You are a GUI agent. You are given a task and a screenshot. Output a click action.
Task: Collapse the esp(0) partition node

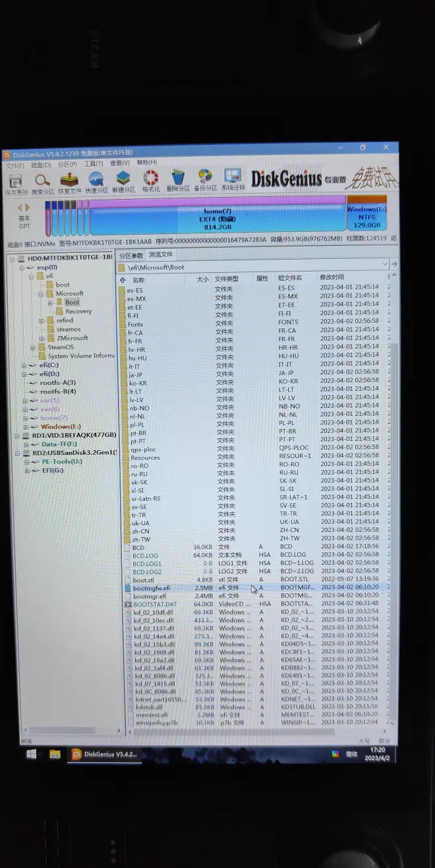pos(22,268)
